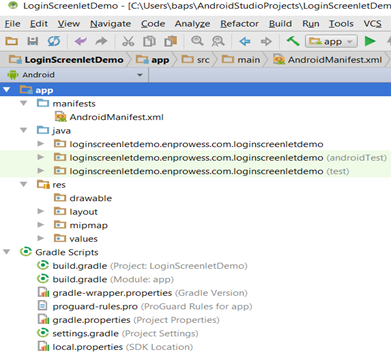
Task: Expand the main loginscreenletdemo package
Action: tap(41, 144)
